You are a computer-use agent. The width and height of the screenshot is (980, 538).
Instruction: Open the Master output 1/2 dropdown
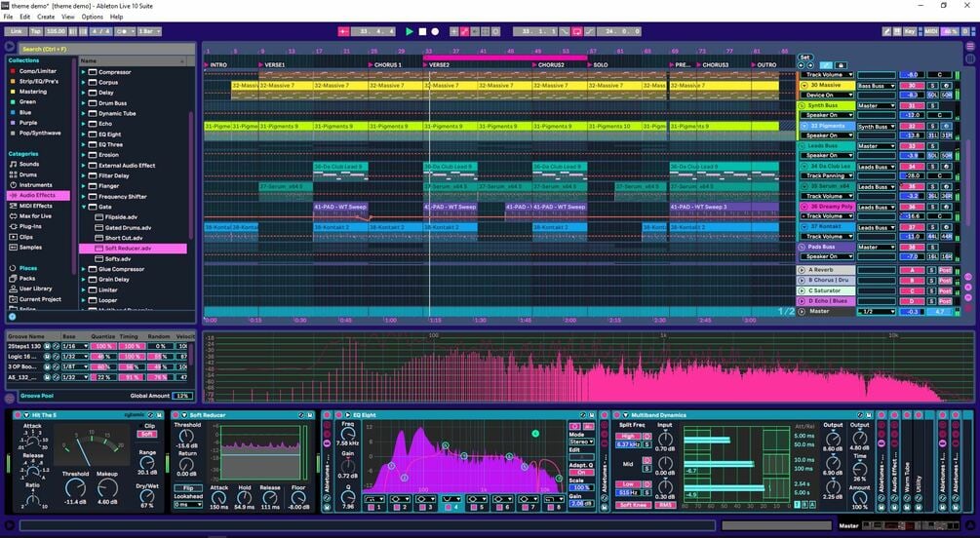pos(877,311)
